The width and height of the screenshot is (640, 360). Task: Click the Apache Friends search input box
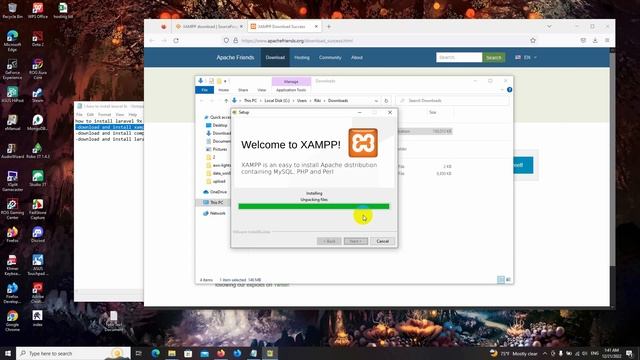[459, 58]
